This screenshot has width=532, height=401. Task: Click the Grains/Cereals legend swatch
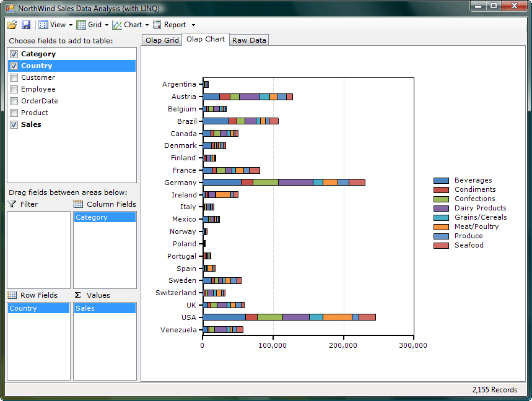point(441,218)
